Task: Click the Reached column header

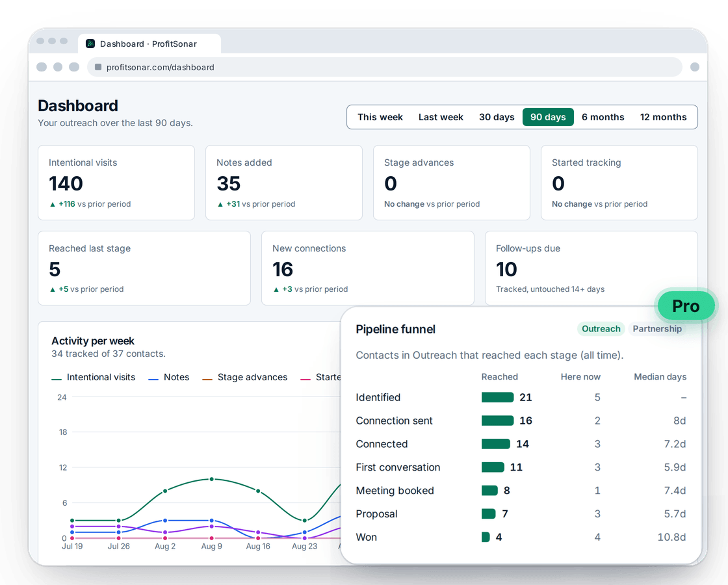Action: point(500,376)
